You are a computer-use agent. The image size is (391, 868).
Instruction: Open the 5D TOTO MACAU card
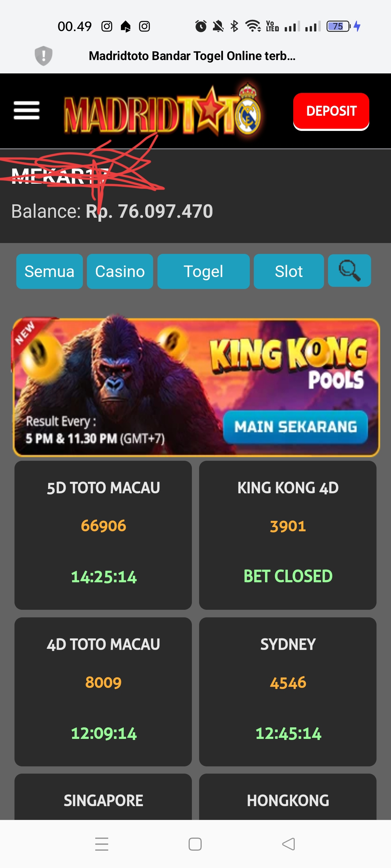[103, 535]
